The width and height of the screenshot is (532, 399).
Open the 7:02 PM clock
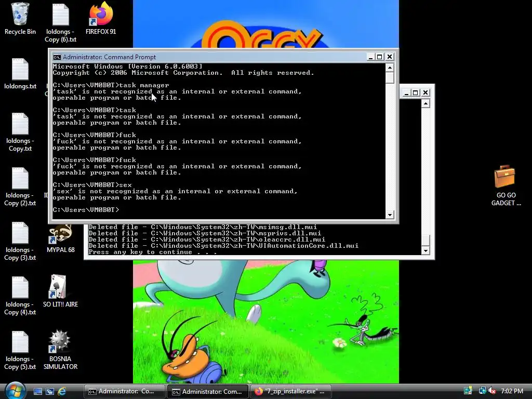(512, 391)
